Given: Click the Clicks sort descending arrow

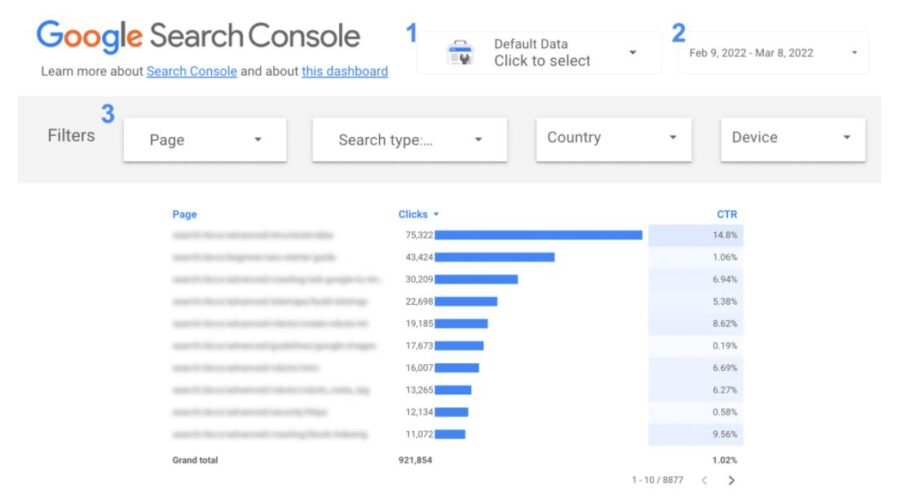Looking at the screenshot, I should (x=436, y=214).
